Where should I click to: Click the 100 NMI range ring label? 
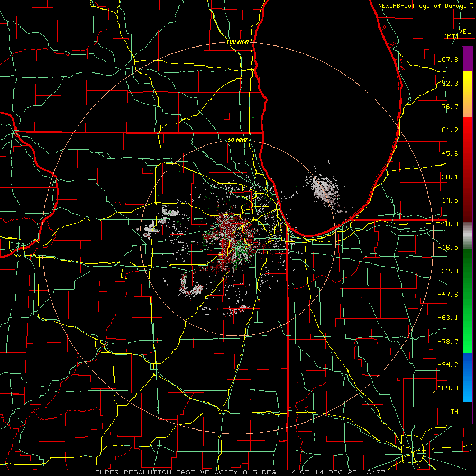[237, 42]
